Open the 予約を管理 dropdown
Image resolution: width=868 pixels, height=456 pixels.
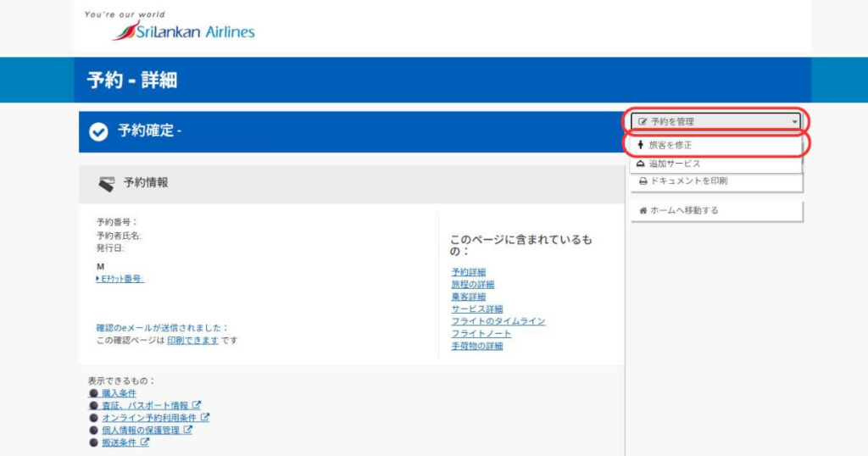click(716, 121)
